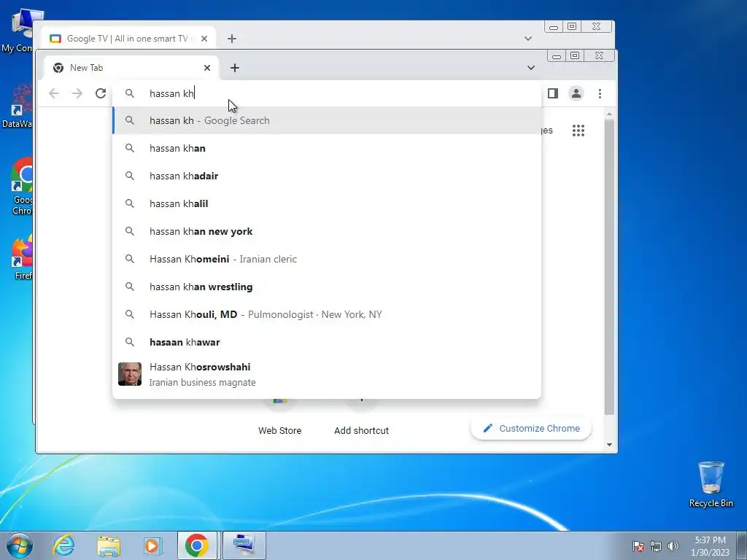Select the Recycle Bin desktop icon
This screenshot has height=560, width=747.
tap(711, 484)
